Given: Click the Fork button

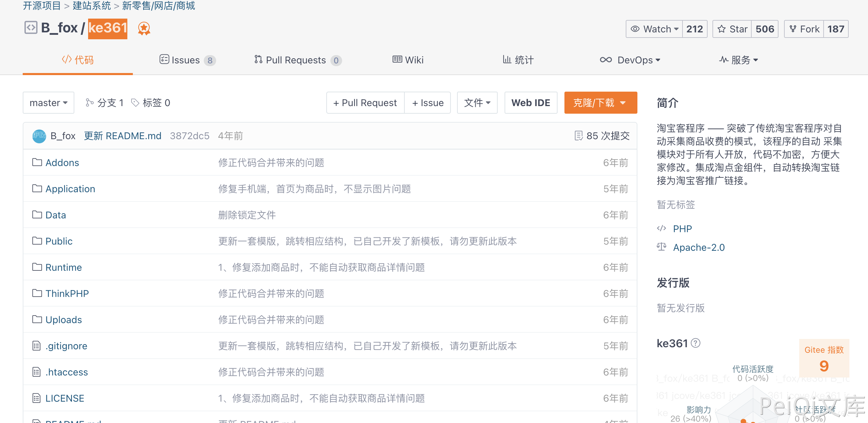Looking at the screenshot, I should pyautogui.click(x=804, y=29).
